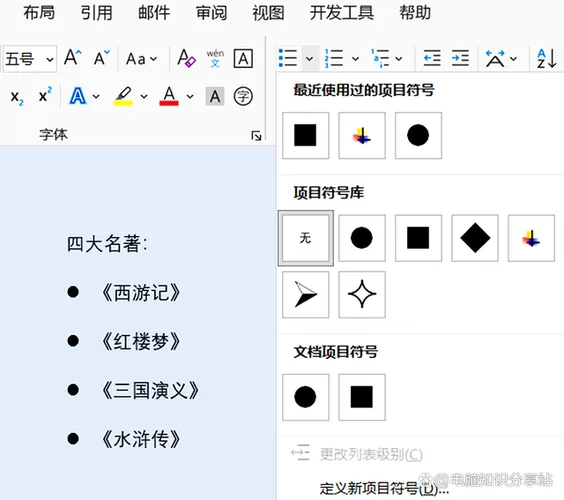Increase the paragraph indent
The width and height of the screenshot is (564, 500).
pos(460,58)
